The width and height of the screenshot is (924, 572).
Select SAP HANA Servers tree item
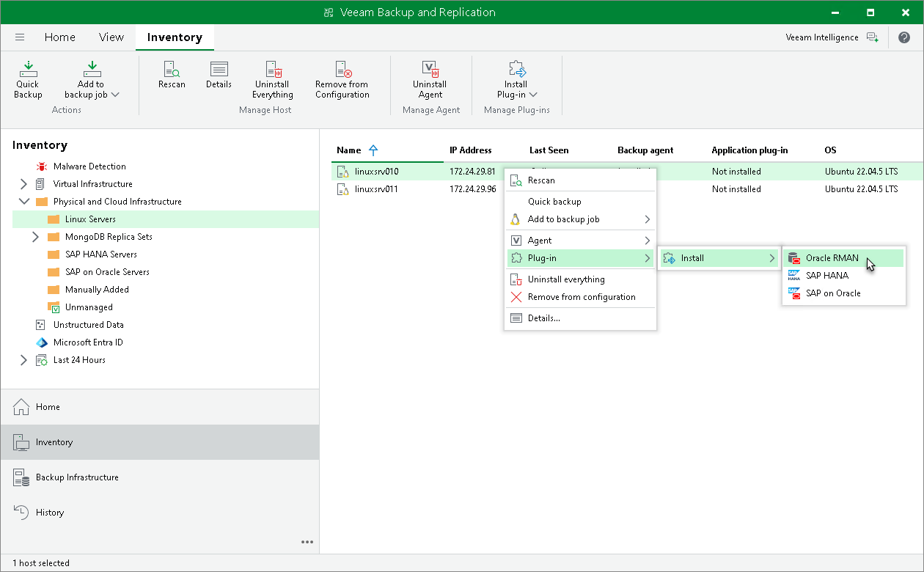(101, 254)
